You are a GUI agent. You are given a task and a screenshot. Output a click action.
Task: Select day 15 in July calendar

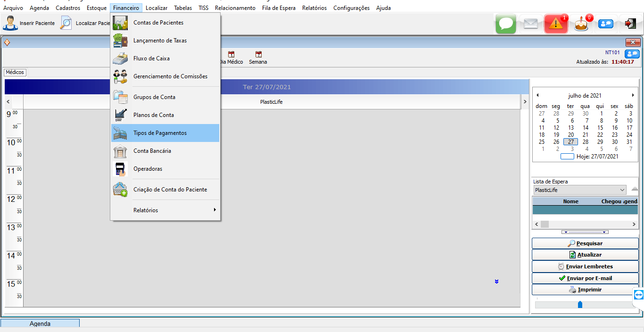point(600,127)
